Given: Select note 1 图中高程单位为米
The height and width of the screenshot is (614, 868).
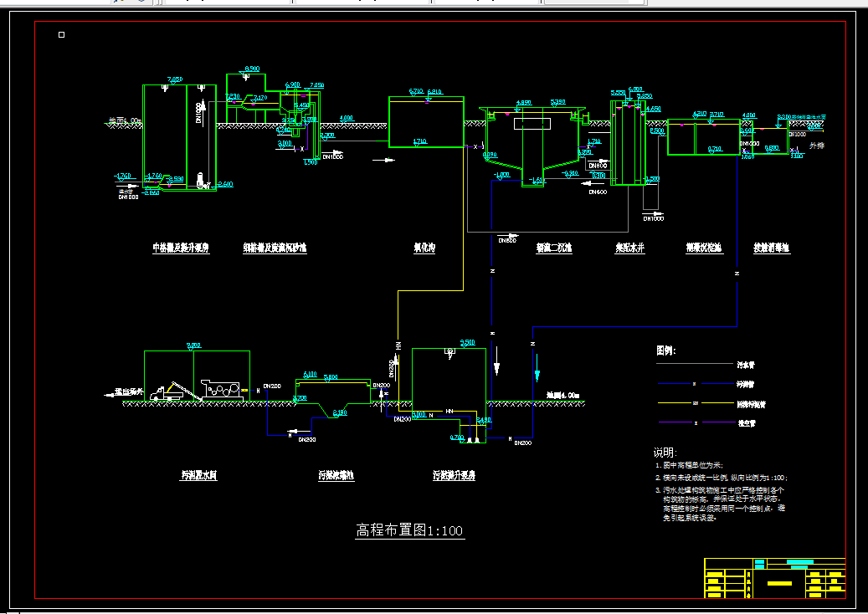Looking at the screenshot, I should (x=689, y=465).
